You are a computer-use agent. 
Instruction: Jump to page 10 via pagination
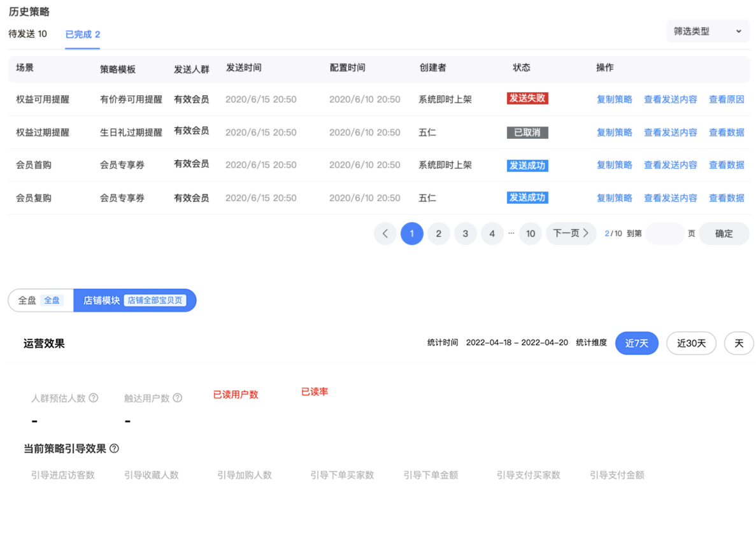click(531, 234)
